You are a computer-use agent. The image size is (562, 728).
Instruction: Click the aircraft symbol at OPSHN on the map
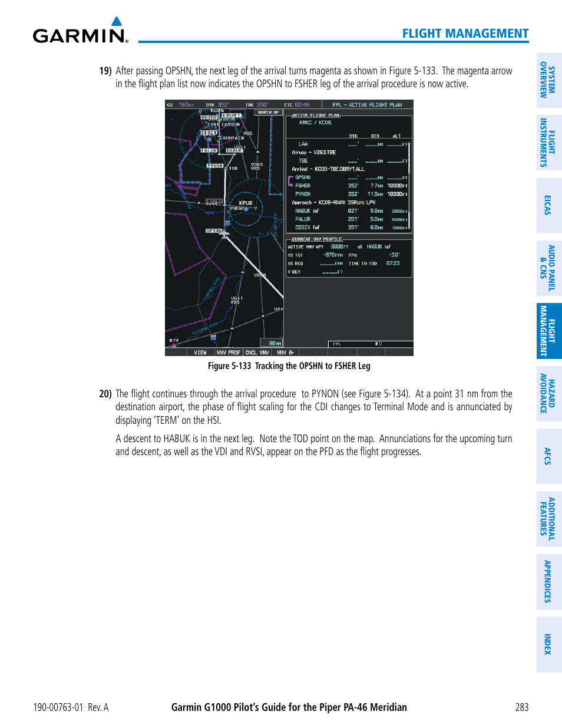click(224, 234)
